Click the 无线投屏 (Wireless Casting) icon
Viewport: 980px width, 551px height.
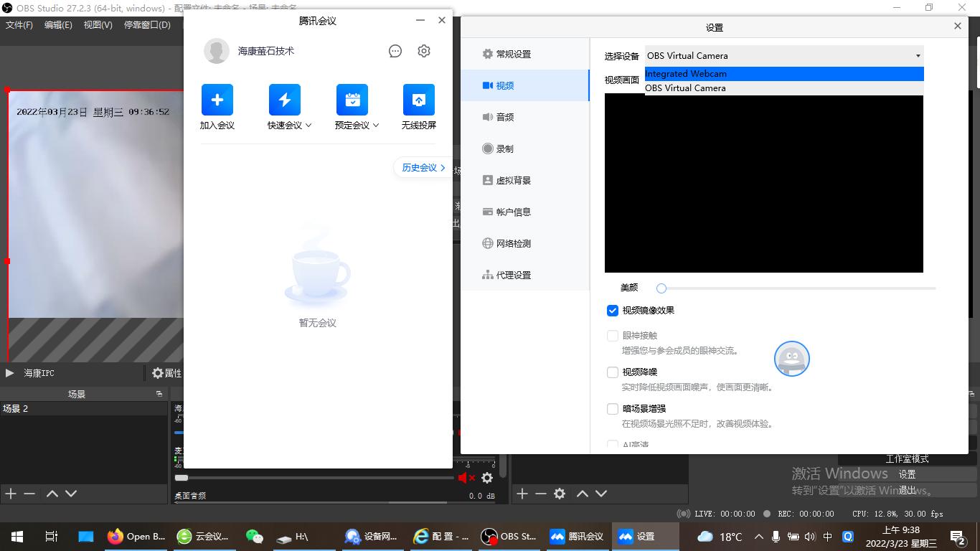click(418, 99)
